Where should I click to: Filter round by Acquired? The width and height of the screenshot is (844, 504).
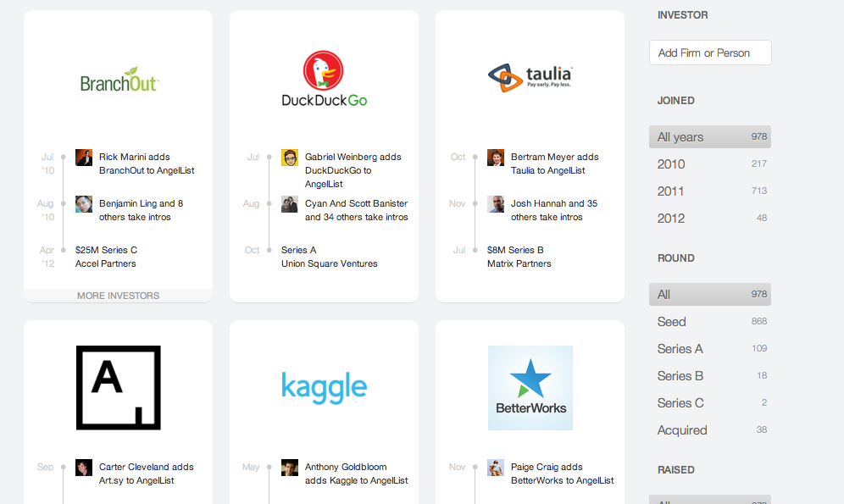[x=710, y=429]
